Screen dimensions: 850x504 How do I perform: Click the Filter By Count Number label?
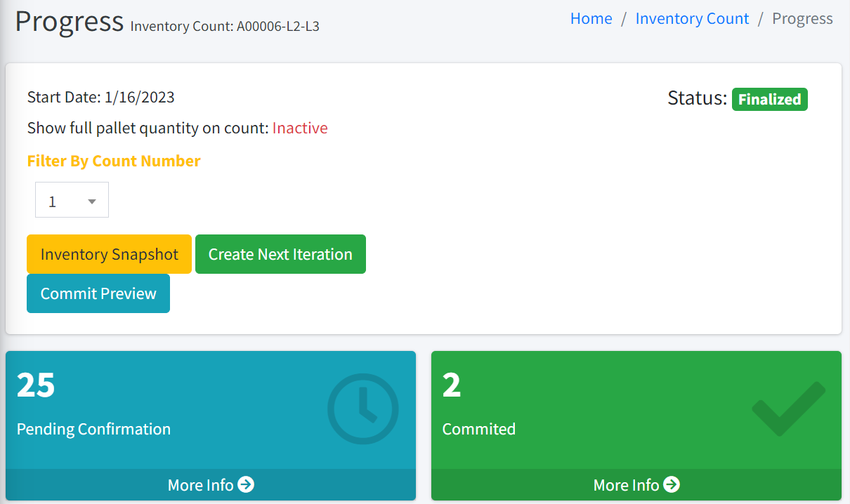coord(114,161)
